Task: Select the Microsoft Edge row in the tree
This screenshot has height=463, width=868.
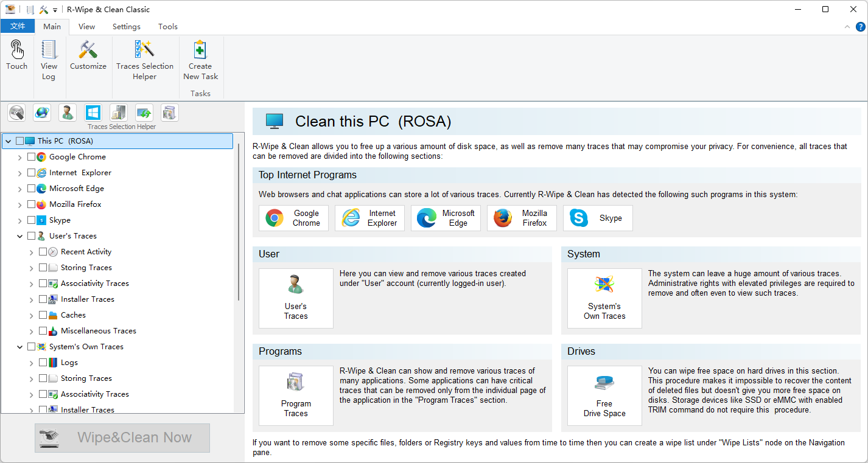Action: pyautogui.click(x=77, y=189)
